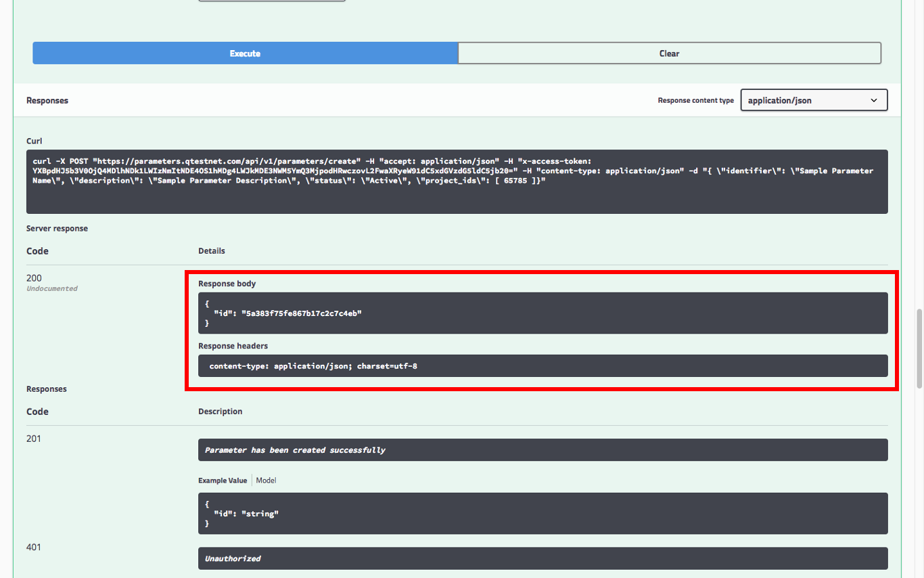Screen dimensions: 924x578
Task: Click the chevron arrow beside application/json
Action: (x=874, y=100)
